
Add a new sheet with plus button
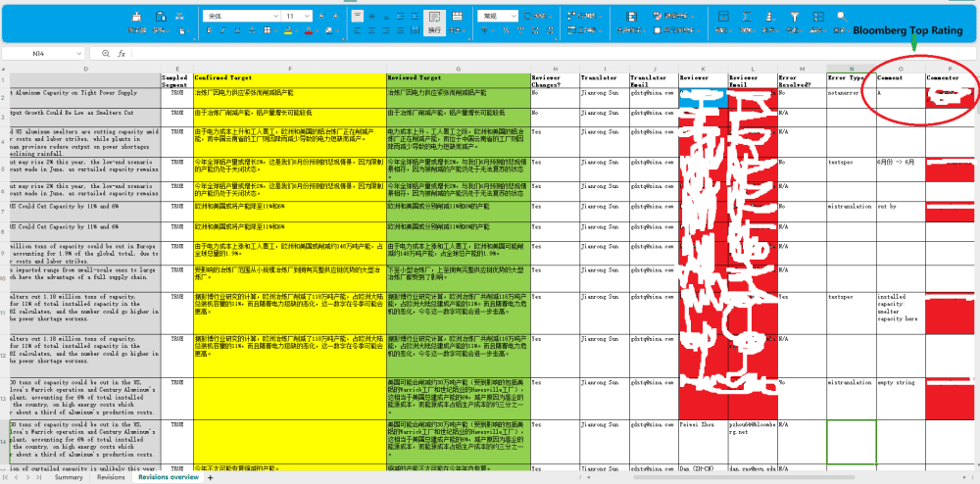coord(211,478)
